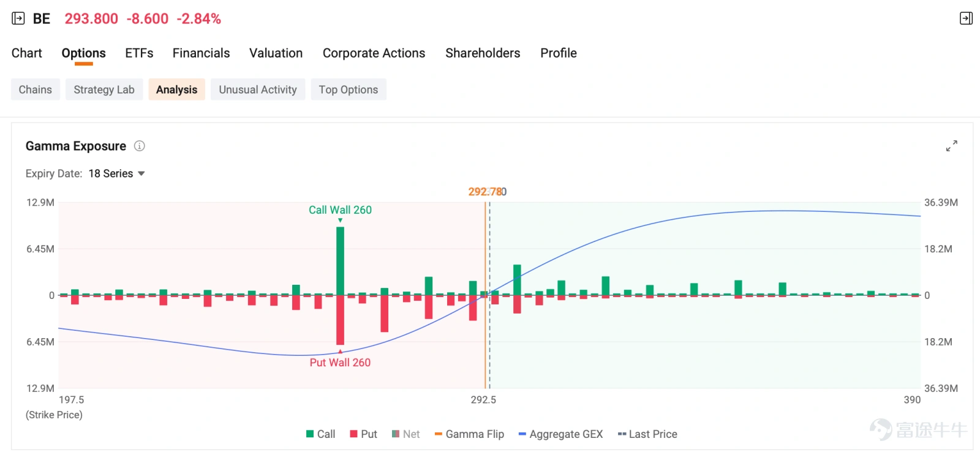The image size is (980, 452).
Task: Select the Options tab
Action: (x=84, y=53)
